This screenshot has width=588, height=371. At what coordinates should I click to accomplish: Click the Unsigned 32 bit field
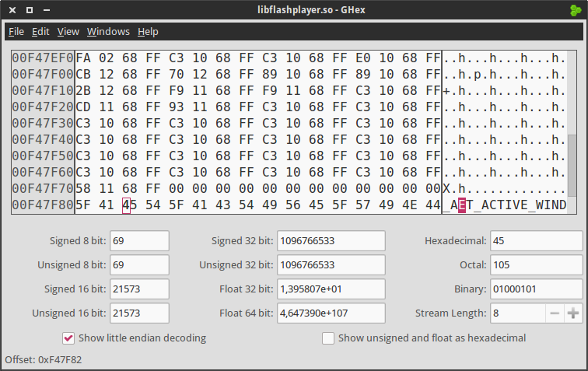pos(331,265)
